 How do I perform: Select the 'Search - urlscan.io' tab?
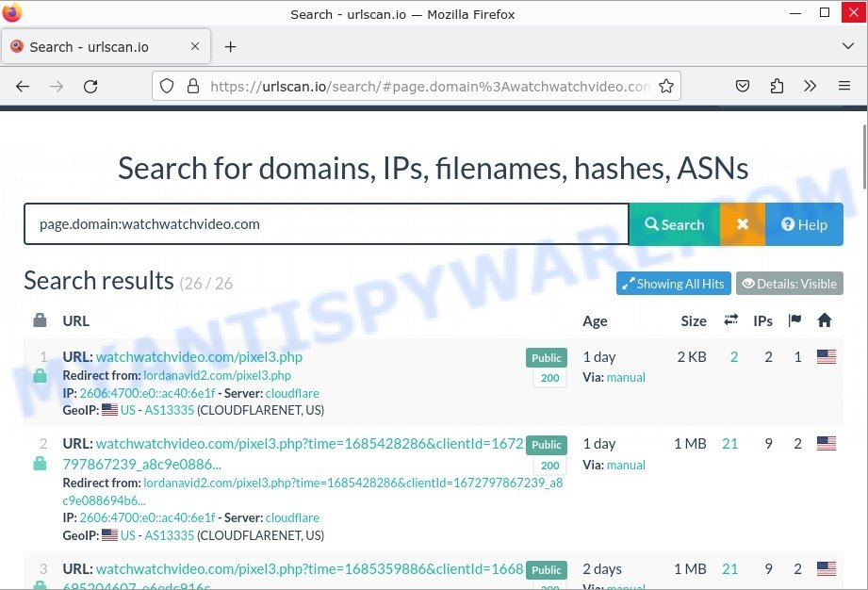(x=106, y=46)
